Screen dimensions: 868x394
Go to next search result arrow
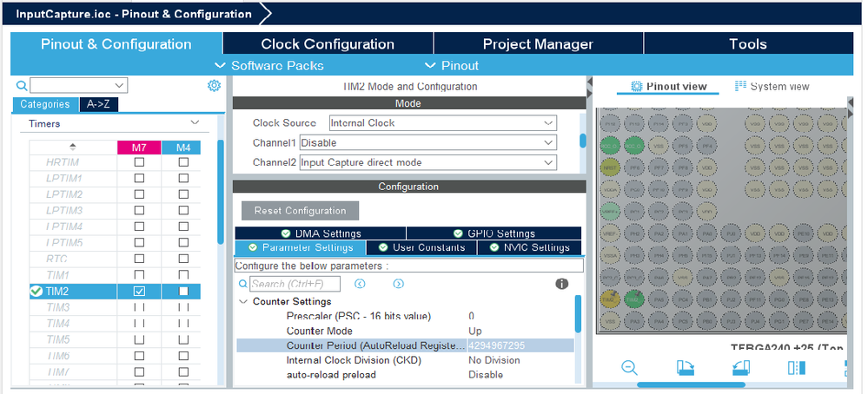pyautogui.click(x=398, y=284)
